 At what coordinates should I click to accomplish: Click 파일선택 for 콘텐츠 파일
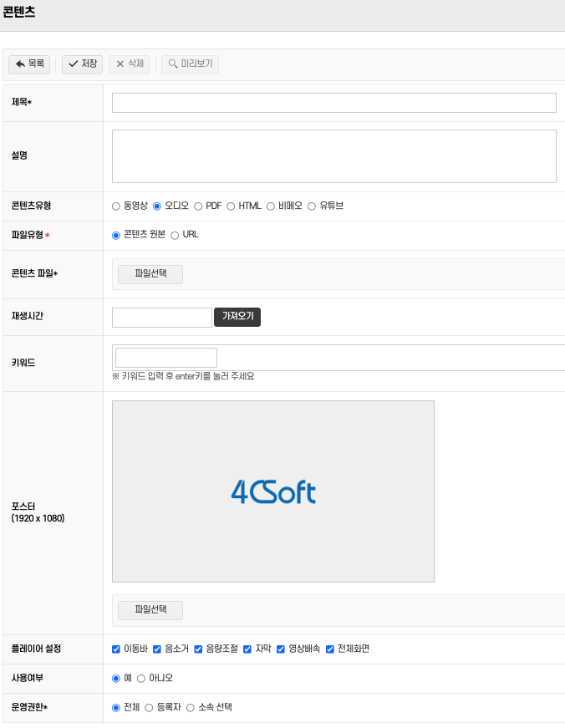(150, 274)
